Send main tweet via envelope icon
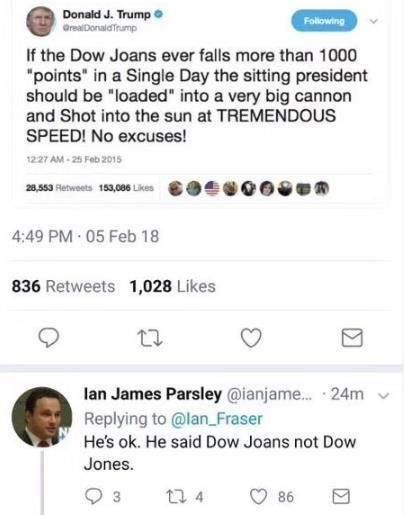 tap(352, 338)
